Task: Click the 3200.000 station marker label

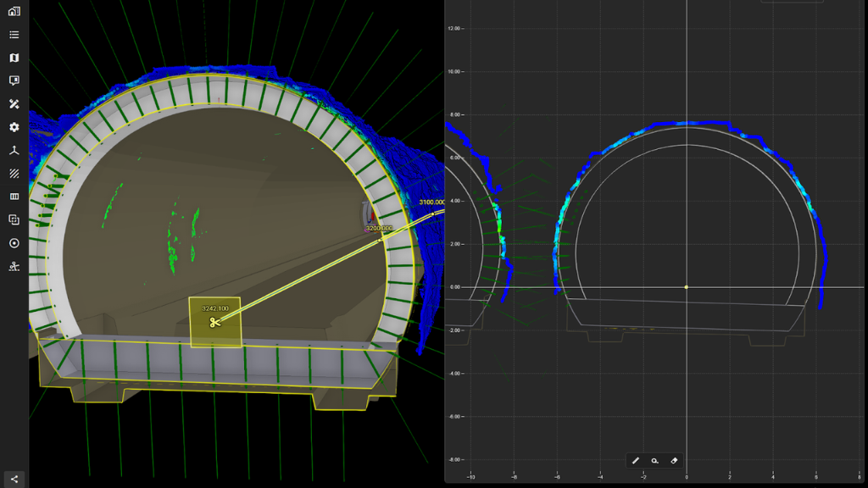Action: pyautogui.click(x=380, y=229)
